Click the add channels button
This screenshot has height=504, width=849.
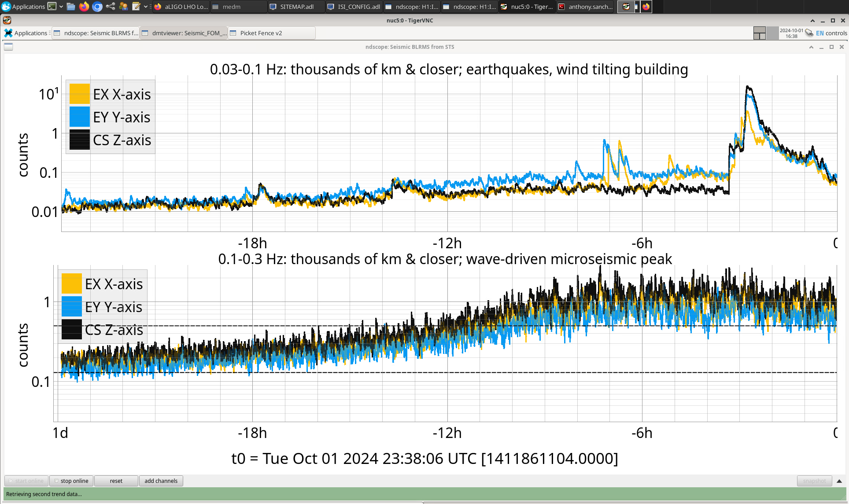161,481
